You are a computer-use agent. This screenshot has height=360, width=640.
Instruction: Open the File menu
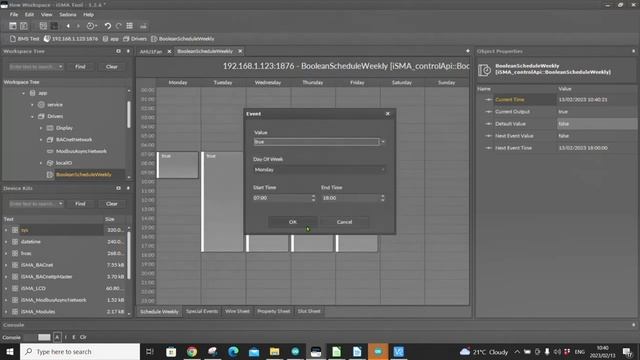point(14,14)
